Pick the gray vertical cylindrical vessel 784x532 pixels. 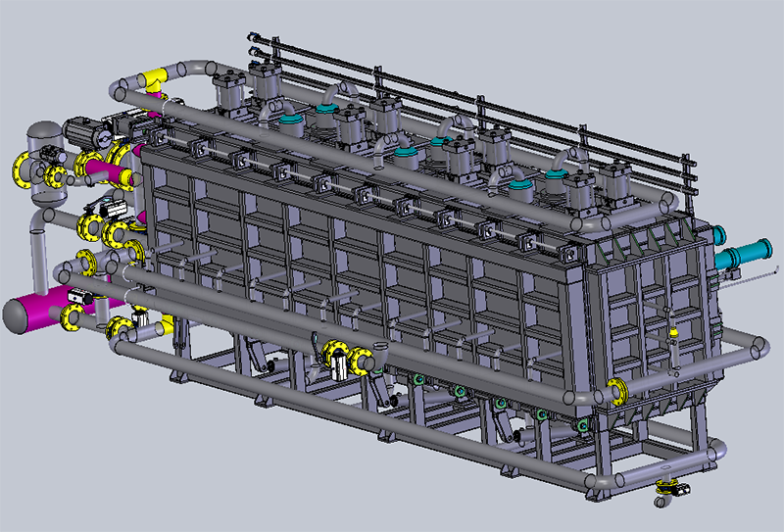tap(45, 164)
